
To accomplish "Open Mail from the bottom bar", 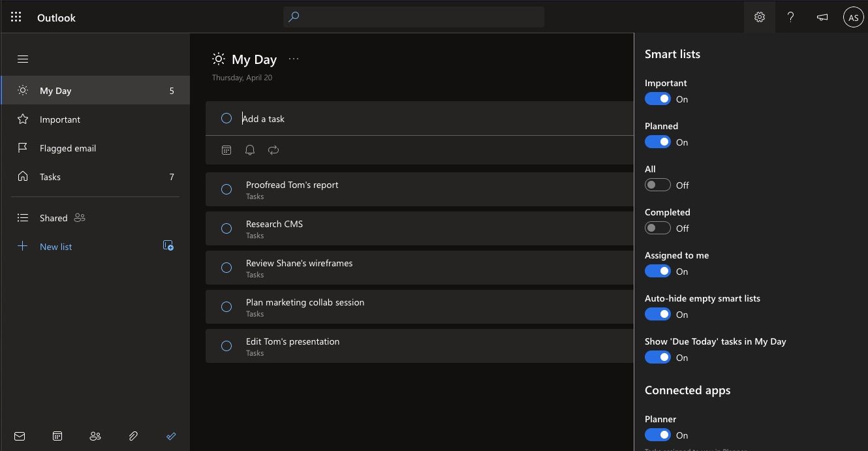I will click(x=20, y=436).
